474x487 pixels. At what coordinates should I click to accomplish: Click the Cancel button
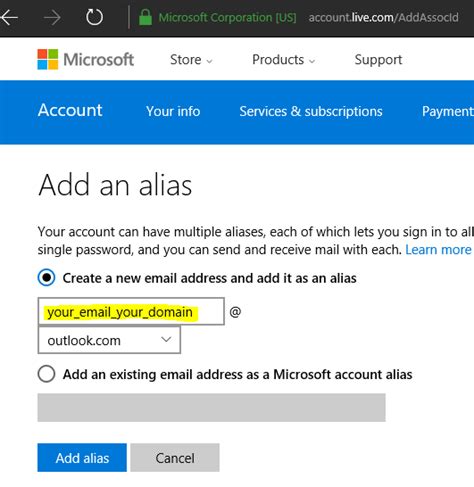(x=175, y=458)
